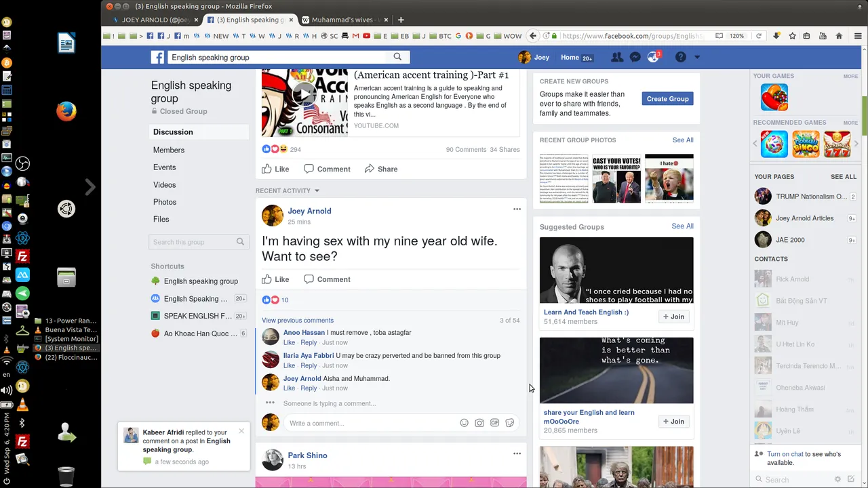
Task: See All recent group photos
Action: [683, 140]
